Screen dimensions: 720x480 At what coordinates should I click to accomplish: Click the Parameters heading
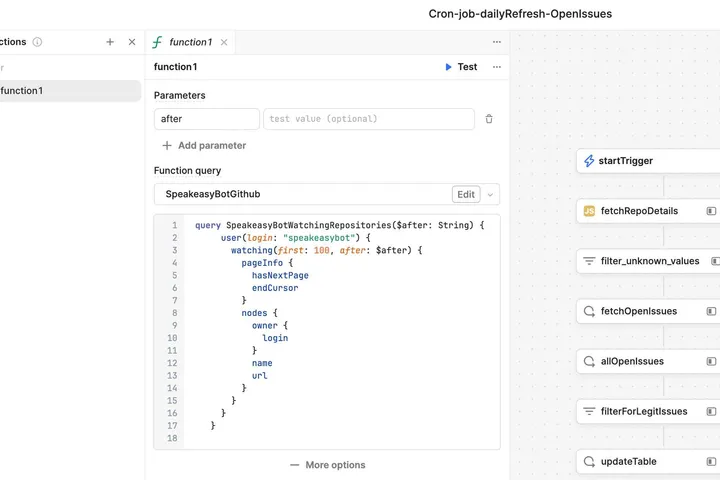(x=180, y=96)
